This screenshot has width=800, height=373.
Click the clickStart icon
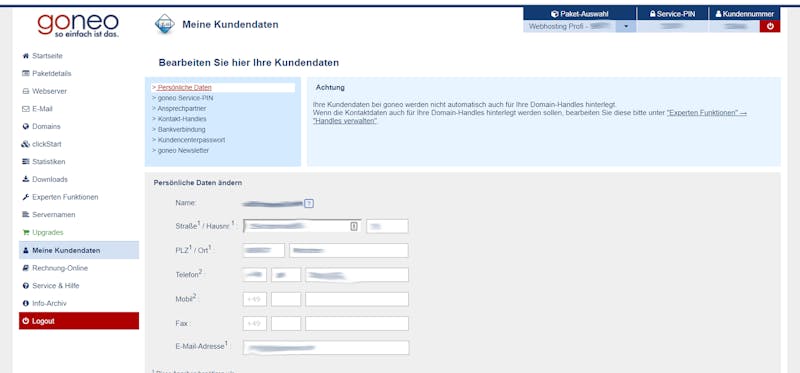(x=26, y=144)
